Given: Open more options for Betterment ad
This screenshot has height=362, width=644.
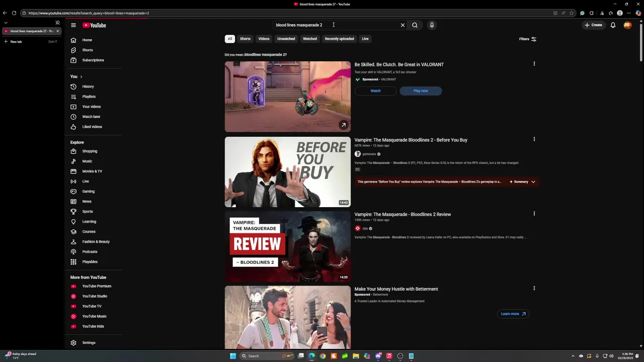Looking at the screenshot, I should [x=534, y=289].
